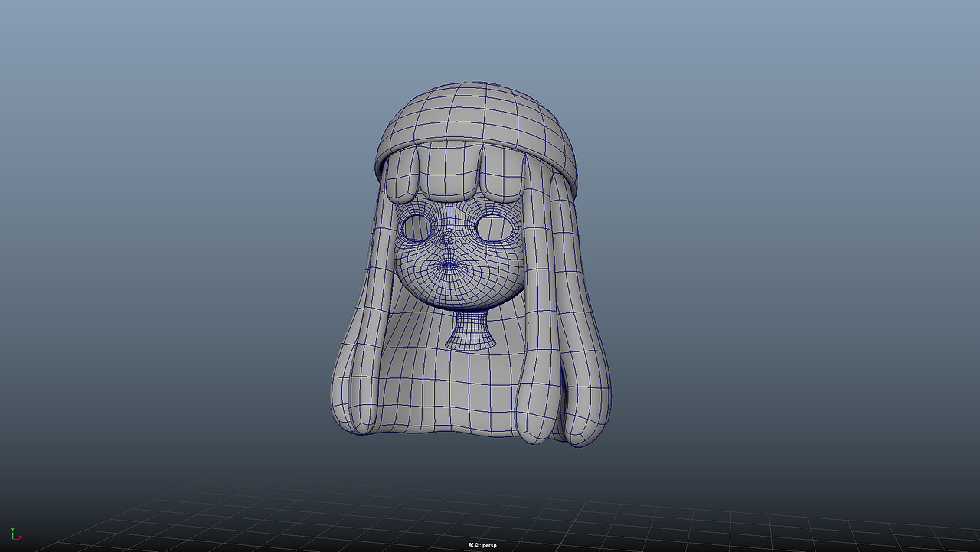980x552 pixels.
Task: Select the neck mesh below the chin
Action: [x=470, y=330]
